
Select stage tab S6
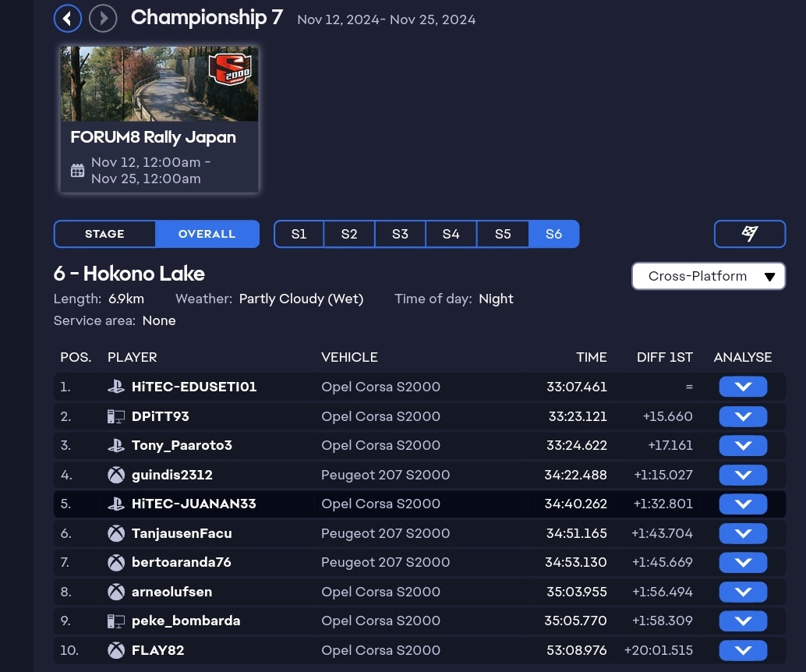(x=553, y=234)
